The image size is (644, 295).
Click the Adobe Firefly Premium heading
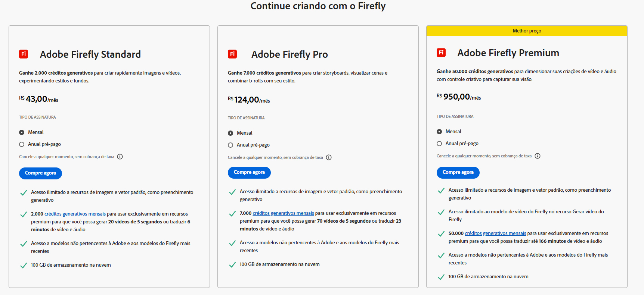point(508,53)
